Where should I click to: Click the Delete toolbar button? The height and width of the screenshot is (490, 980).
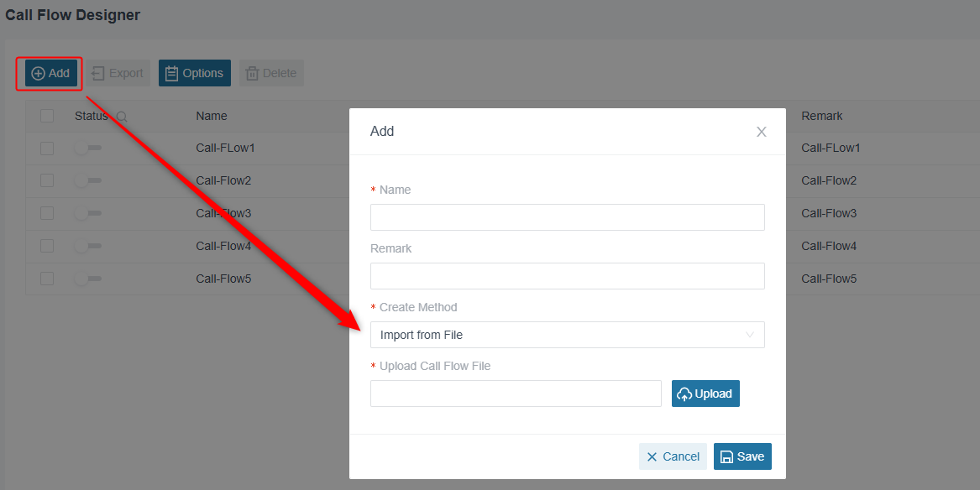[x=271, y=73]
